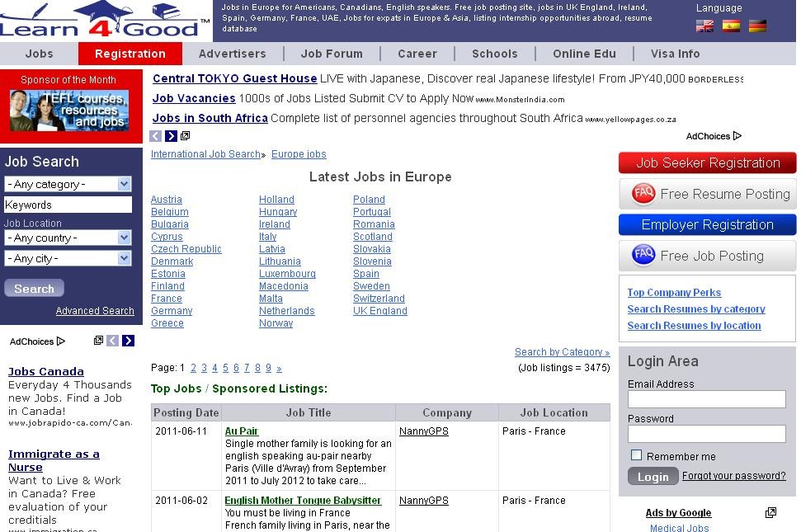Viewport: 801px width, 532px height.
Task: Open the Any category dropdown
Action: pyautogui.click(x=68, y=184)
